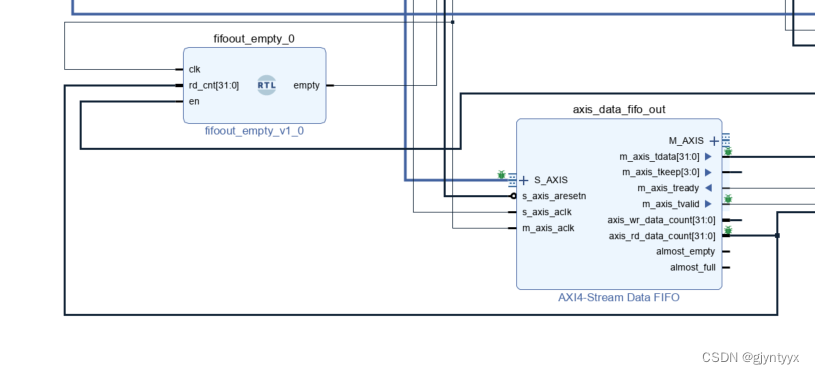The image size is (815, 374).
Task: Select the axis_rd_data_count[31:0] pin
Action: point(662,236)
